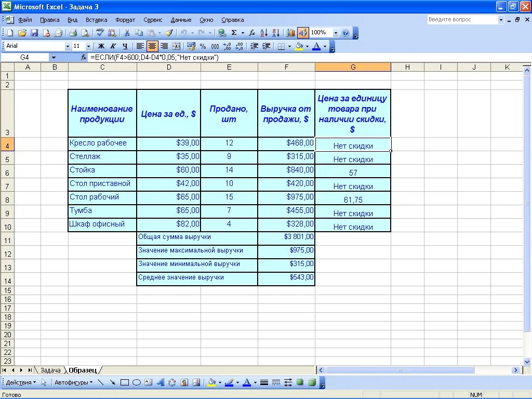Click the horizontal scrollbar thumb

pyautogui.click(x=400, y=370)
